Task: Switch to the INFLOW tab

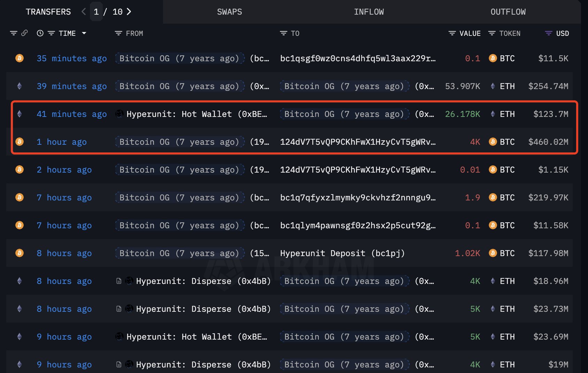Action: (369, 12)
